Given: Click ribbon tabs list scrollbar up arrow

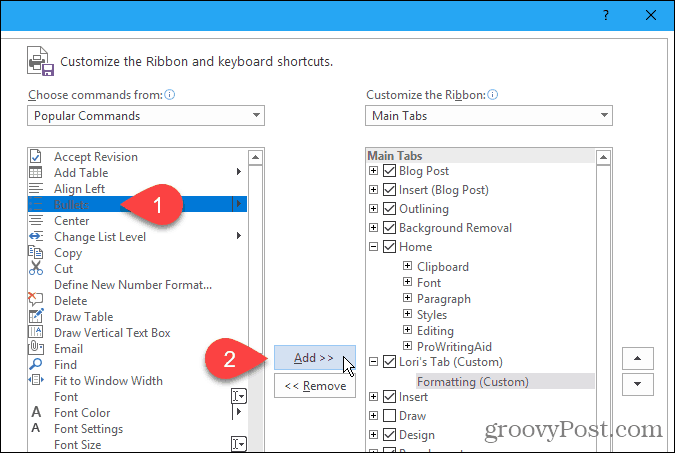Looking at the screenshot, I should tap(604, 157).
